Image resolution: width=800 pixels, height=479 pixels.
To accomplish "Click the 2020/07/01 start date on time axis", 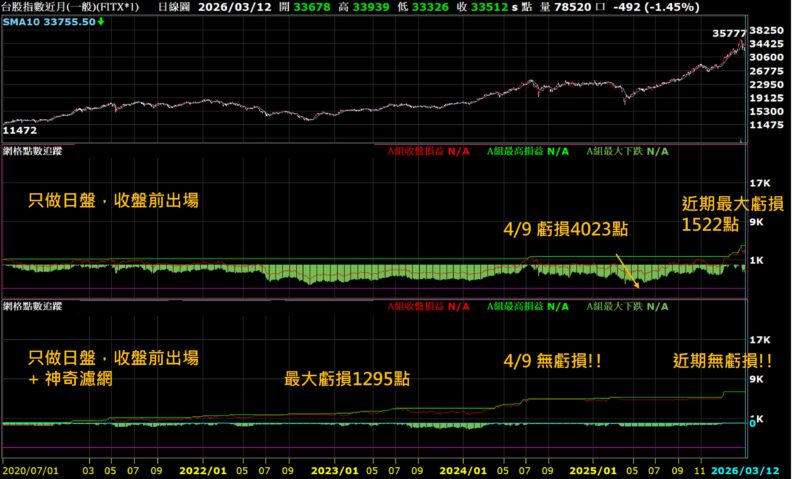I will [30, 470].
